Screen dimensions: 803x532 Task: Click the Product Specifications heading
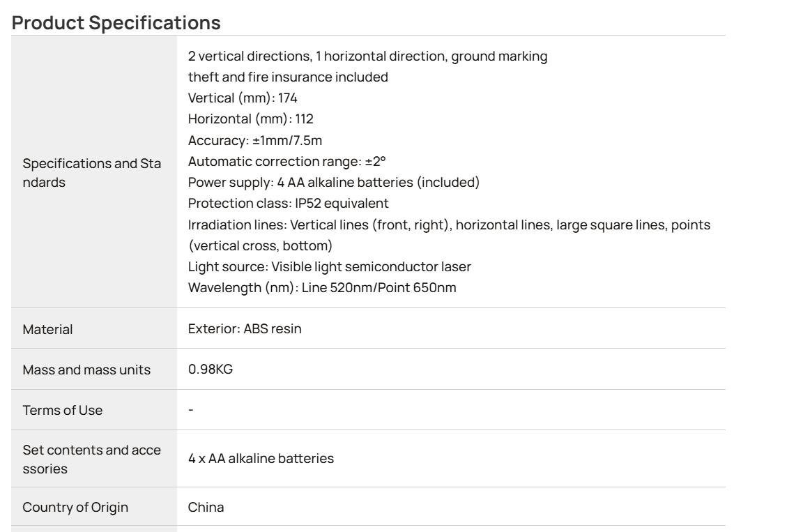tap(116, 23)
